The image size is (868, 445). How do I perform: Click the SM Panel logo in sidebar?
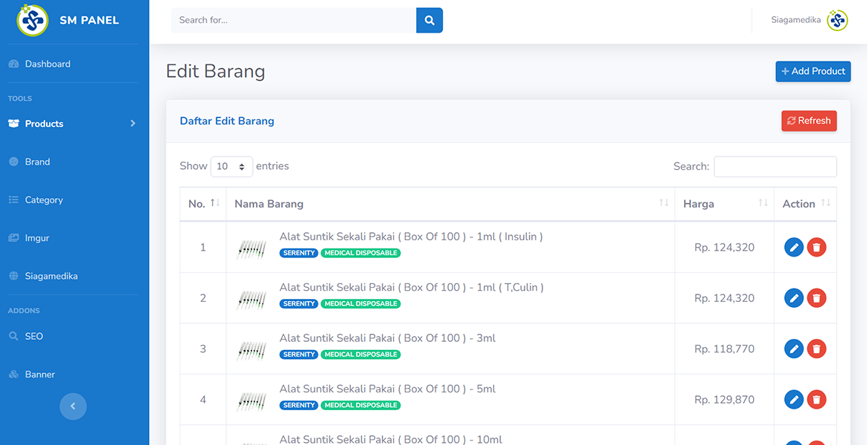tap(33, 21)
